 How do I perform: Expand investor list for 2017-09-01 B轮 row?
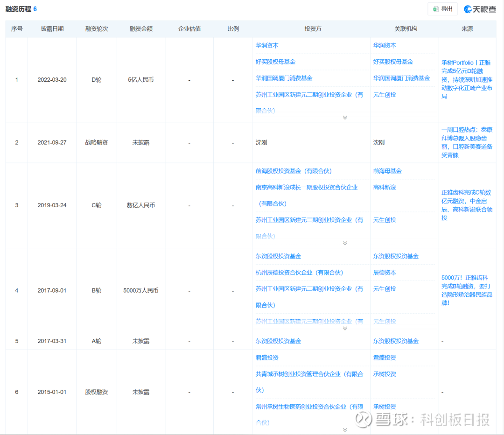(x=345, y=329)
